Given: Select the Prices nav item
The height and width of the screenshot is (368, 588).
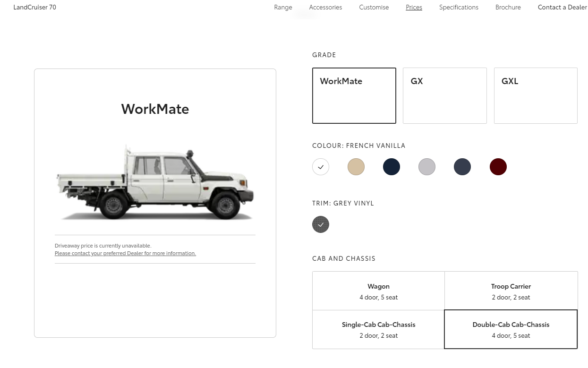Looking at the screenshot, I should tap(414, 7).
